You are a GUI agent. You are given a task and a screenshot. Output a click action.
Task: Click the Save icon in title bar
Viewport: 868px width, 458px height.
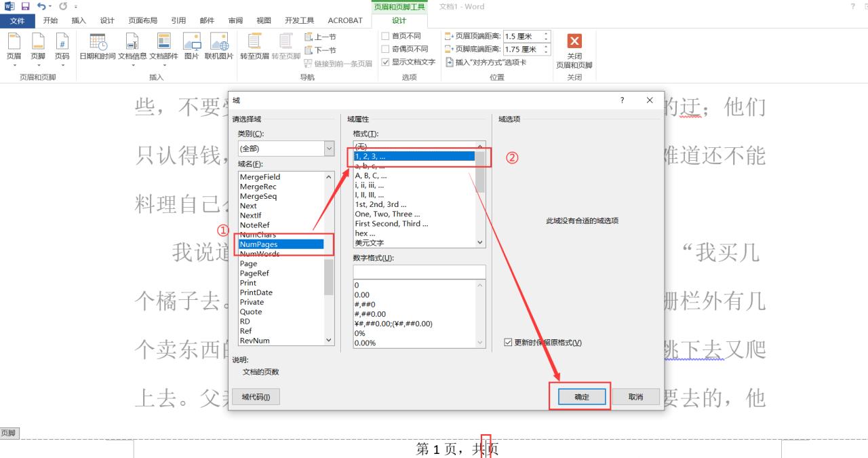(x=26, y=6)
